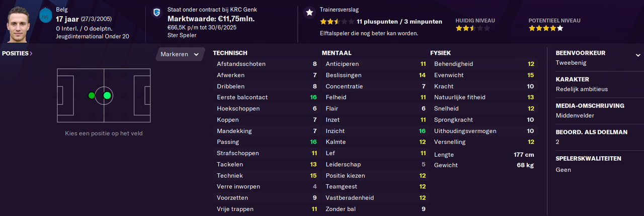Click the Technisch attributes header
Viewport: 644px width, 216px height.
pos(230,53)
